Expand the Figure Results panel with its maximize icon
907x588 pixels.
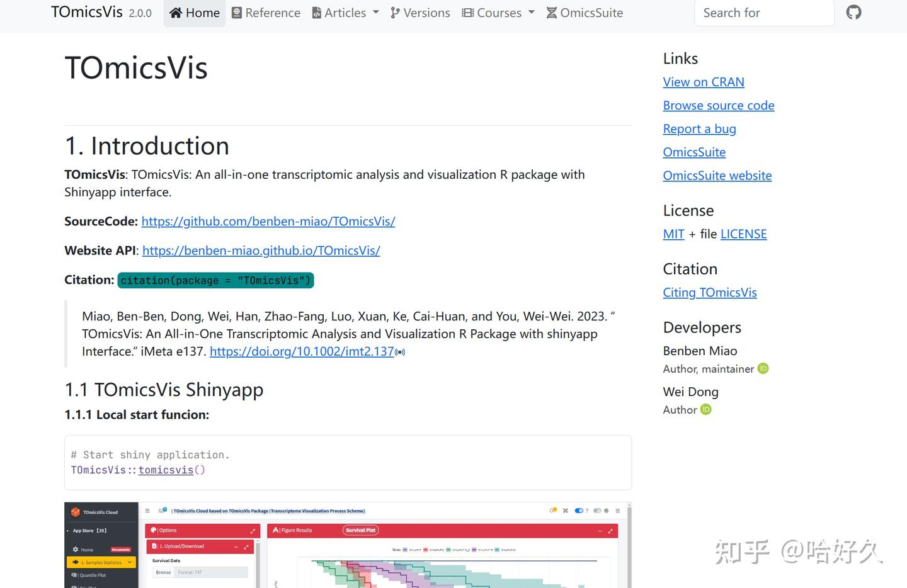pos(610,531)
